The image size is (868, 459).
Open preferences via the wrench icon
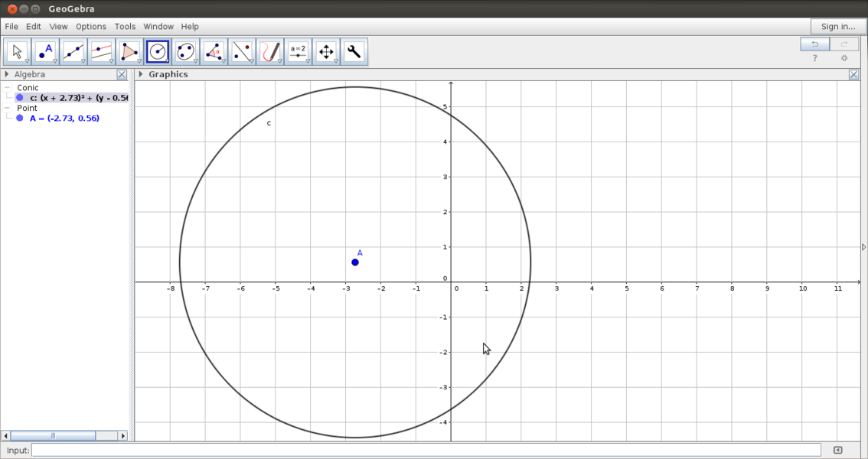point(354,51)
